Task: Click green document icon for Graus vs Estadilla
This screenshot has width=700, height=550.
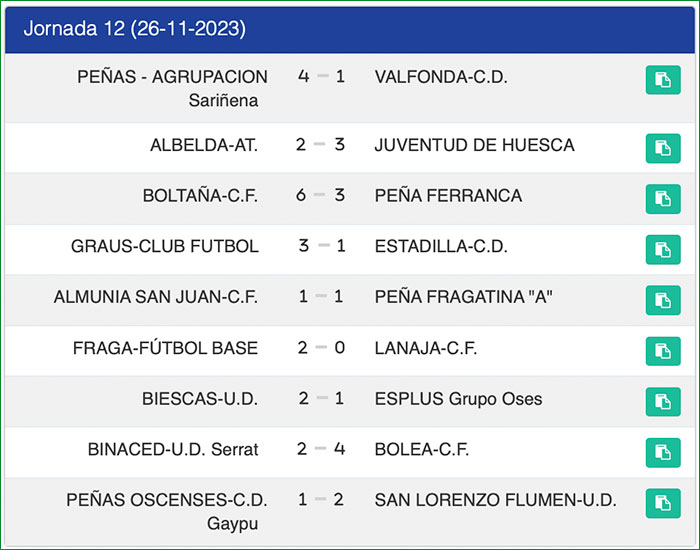Action: coord(663,248)
